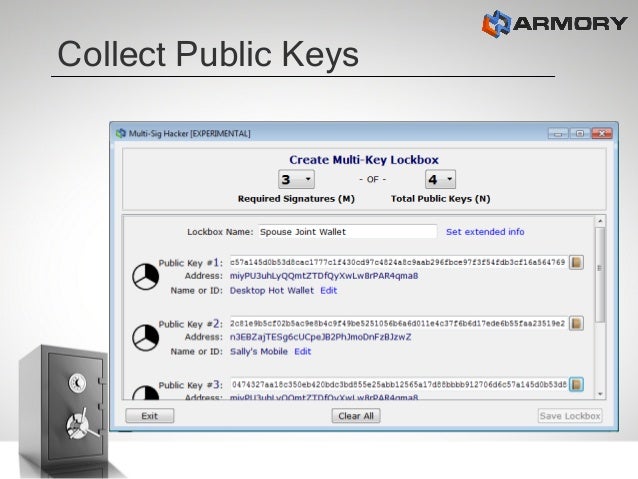
Task: Open Total Public Keys (N) dropdown
Action: 440,179
